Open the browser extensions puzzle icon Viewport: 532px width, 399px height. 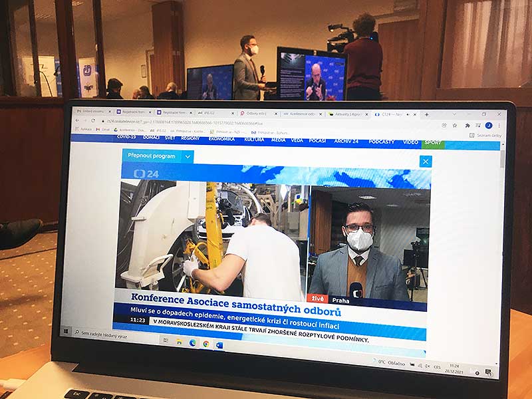[x=467, y=125]
